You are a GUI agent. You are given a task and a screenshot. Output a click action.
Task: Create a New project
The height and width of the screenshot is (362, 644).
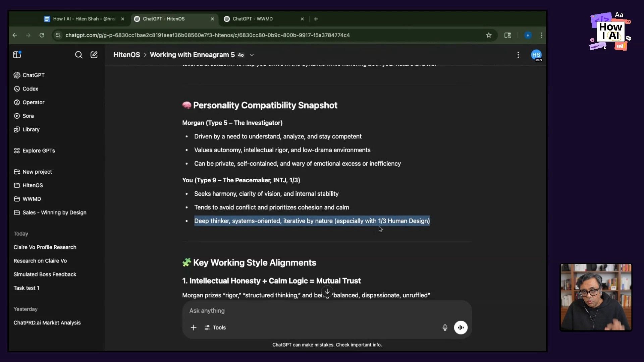click(33, 172)
